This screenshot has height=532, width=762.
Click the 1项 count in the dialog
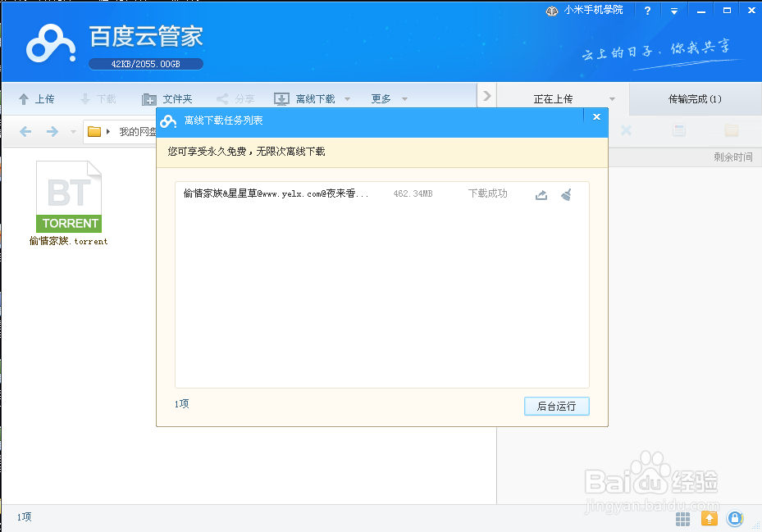[182, 404]
